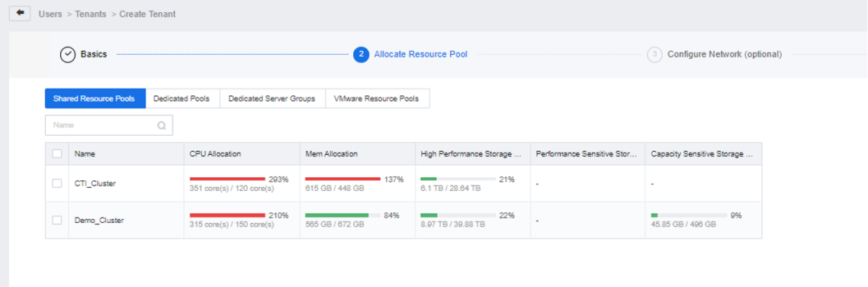This screenshot has height=287, width=868.
Task: Click Demo_Cluster capacity sensitive storage bar
Action: tap(689, 215)
